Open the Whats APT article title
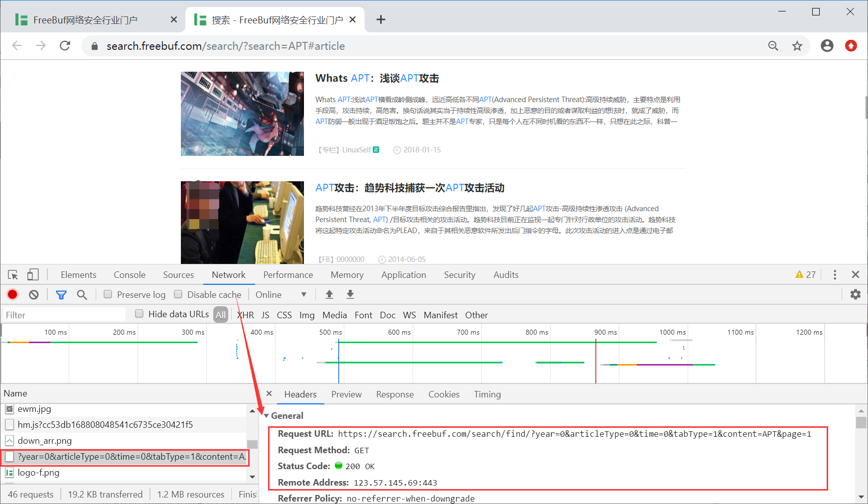The width and height of the screenshot is (868, 504). click(377, 78)
